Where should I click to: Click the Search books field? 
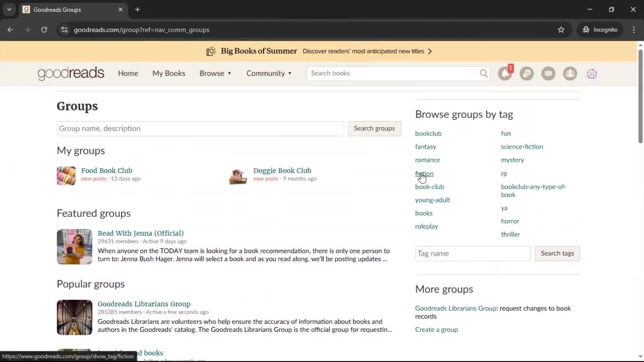(x=393, y=73)
